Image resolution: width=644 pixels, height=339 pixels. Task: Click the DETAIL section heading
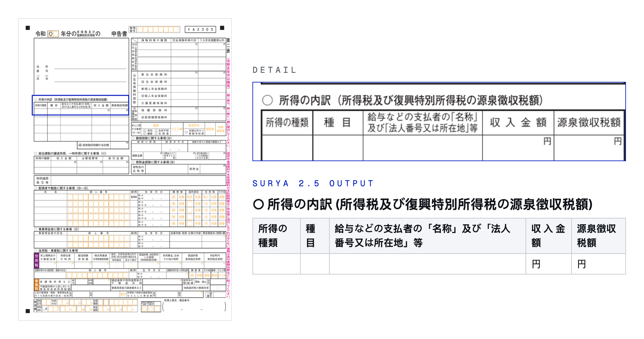pyautogui.click(x=274, y=70)
